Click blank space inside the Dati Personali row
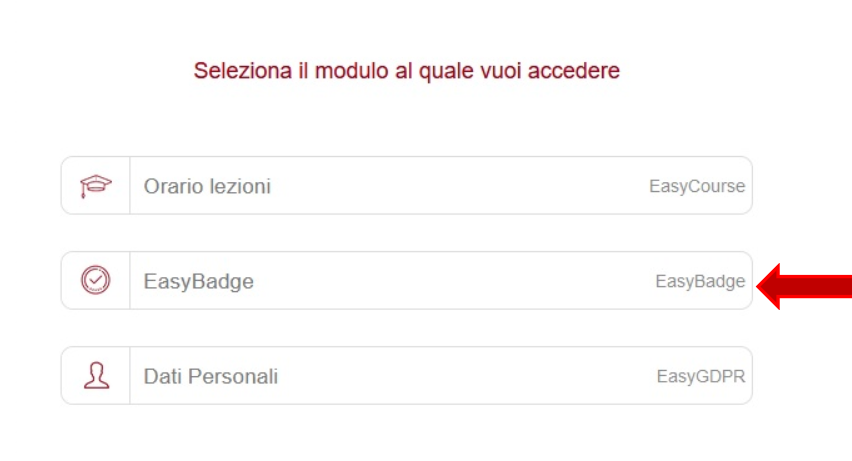Screen dimensions: 852x461 [467, 376]
